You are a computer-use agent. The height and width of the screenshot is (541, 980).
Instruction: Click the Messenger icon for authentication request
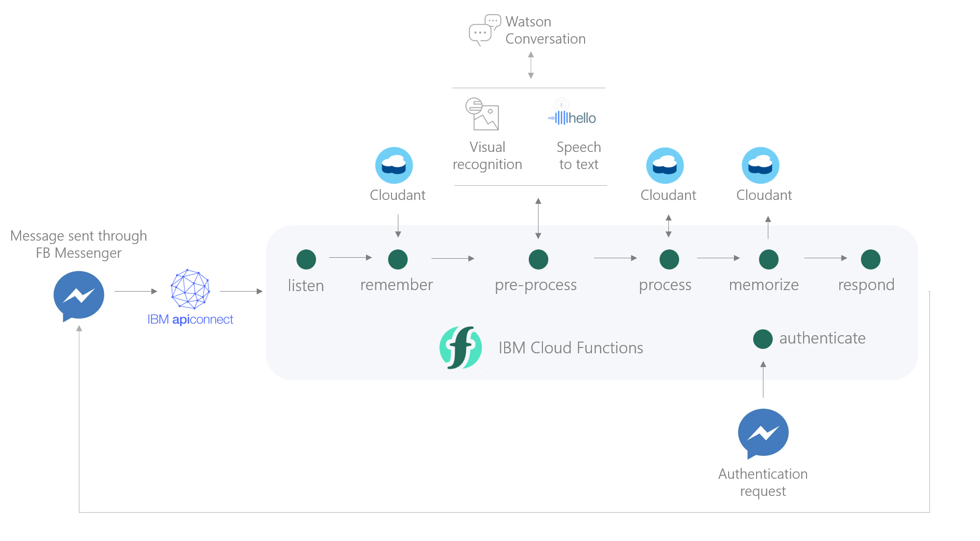tap(763, 433)
